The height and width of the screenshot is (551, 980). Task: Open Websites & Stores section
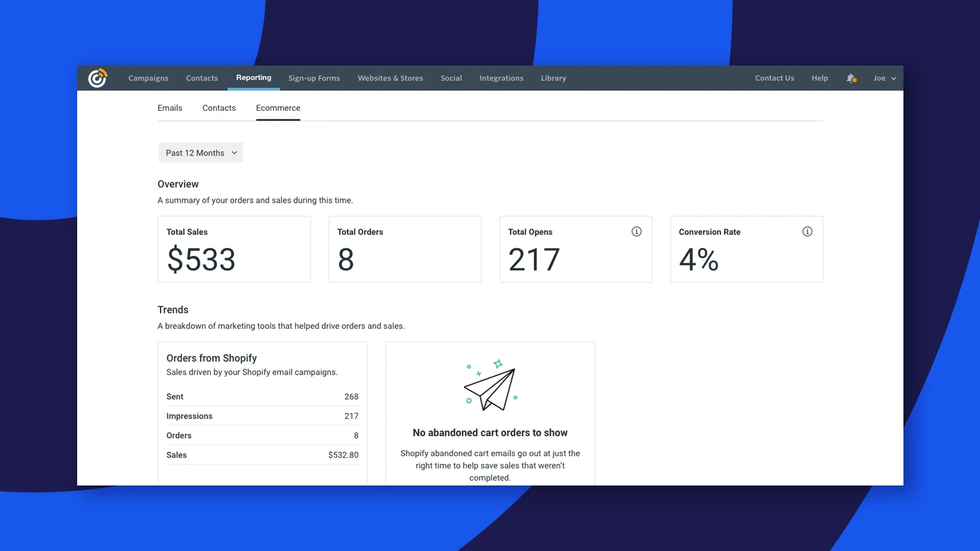390,78
